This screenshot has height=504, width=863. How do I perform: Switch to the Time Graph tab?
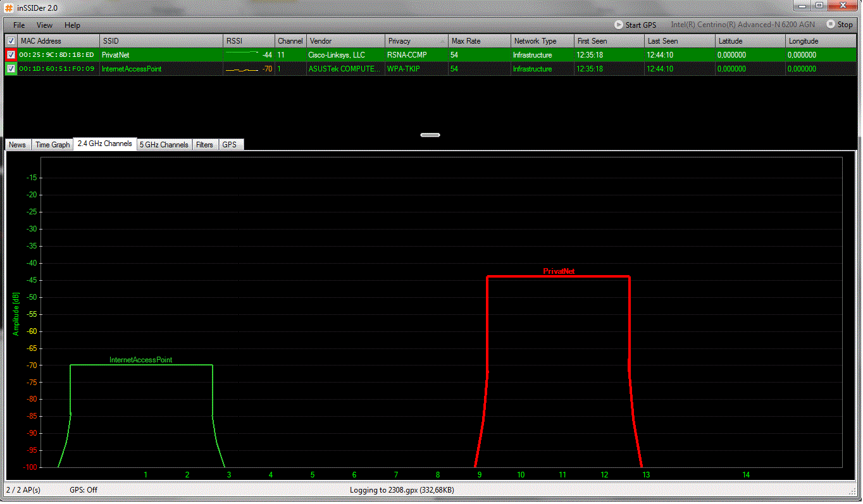pyautogui.click(x=53, y=145)
